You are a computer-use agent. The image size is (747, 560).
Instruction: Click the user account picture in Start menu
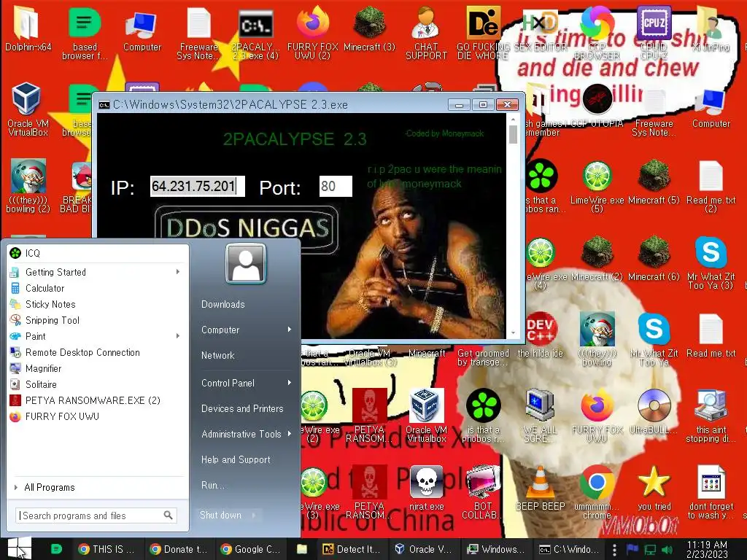point(245,263)
